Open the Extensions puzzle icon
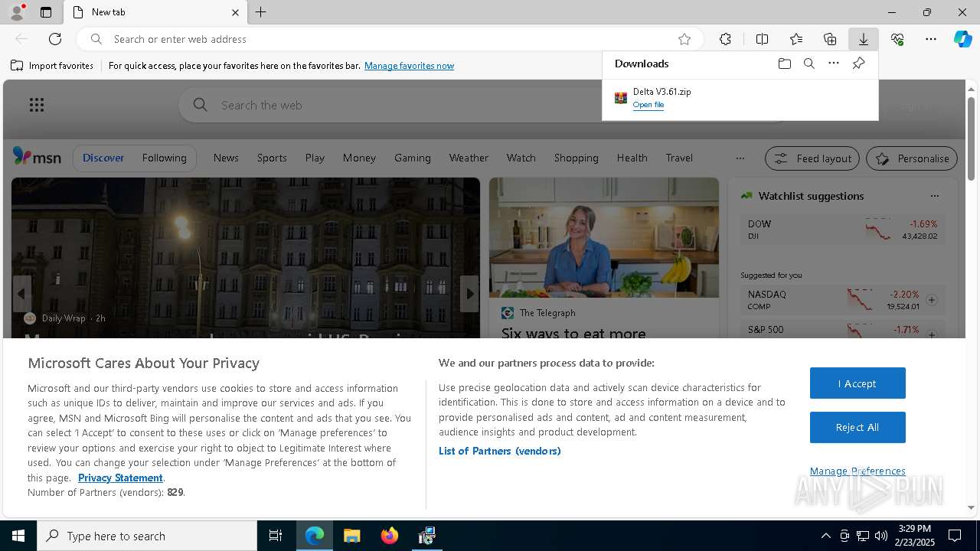 725,39
